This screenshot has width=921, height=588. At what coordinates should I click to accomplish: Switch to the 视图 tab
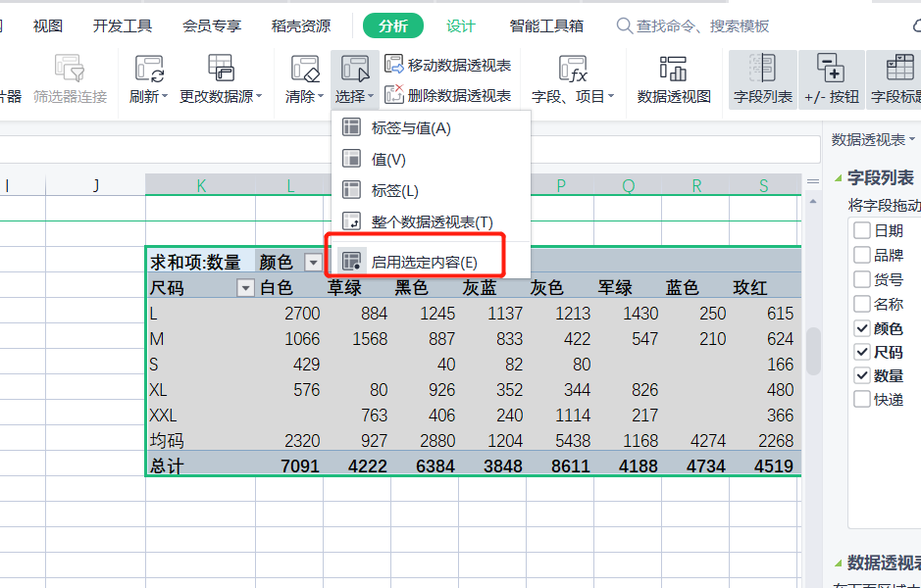48,25
